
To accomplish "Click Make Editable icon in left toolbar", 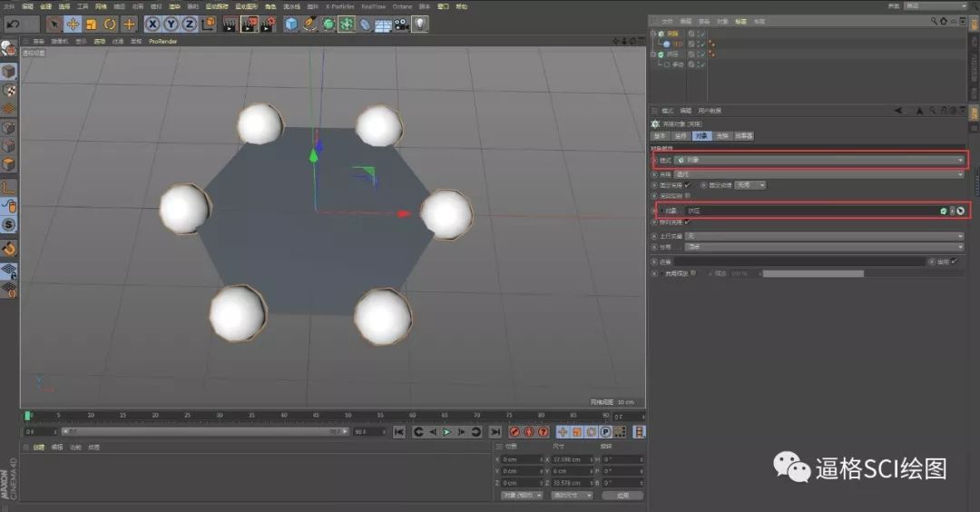I will point(8,49).
